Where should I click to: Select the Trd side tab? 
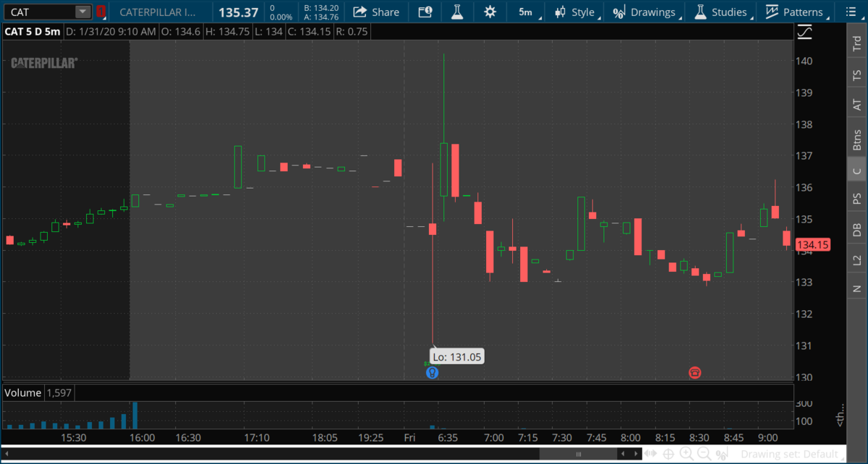point(856,44)
